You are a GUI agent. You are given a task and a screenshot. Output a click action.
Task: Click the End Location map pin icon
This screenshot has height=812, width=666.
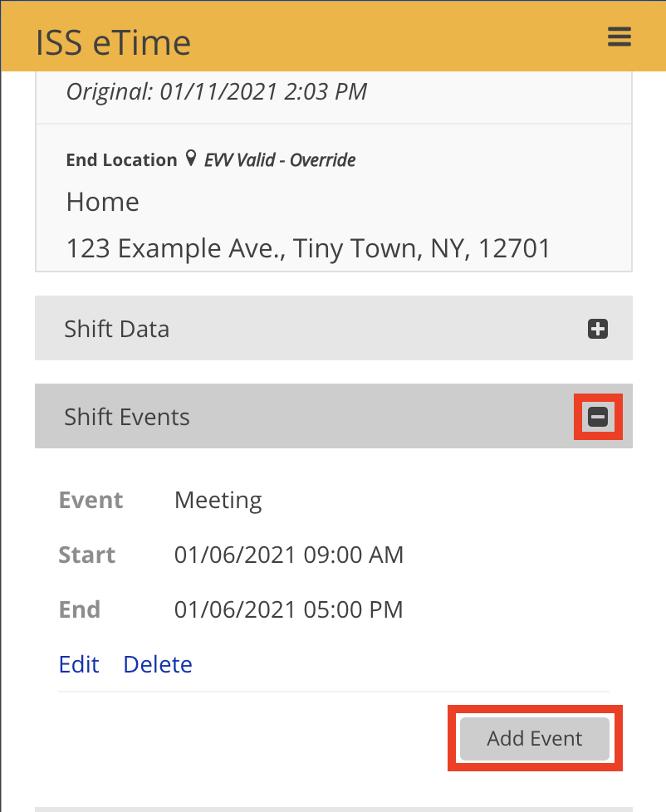coord(191,159)
